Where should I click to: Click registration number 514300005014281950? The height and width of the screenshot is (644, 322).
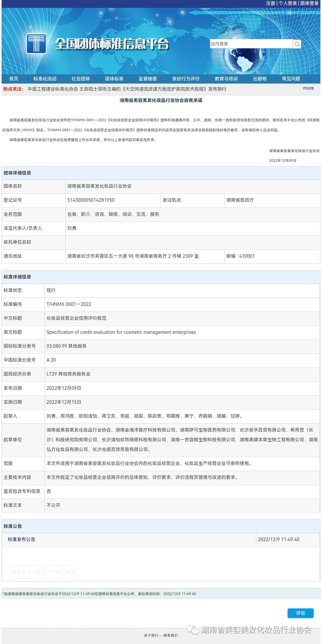(91, 200)
